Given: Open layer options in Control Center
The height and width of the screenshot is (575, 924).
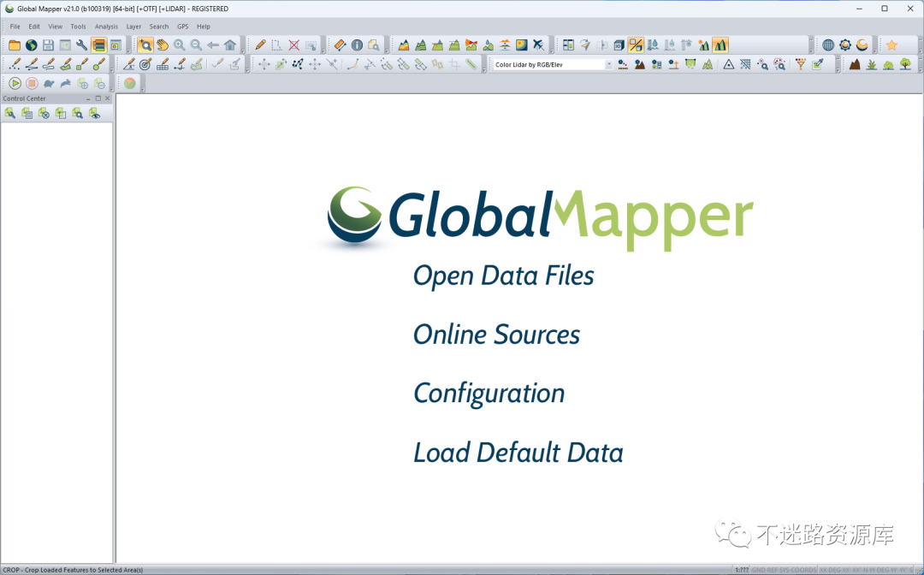Looking at the screenshot, I should point(10,114).
